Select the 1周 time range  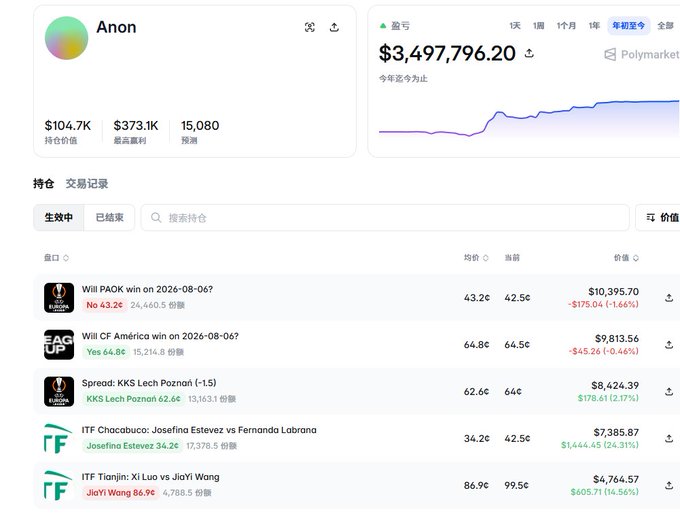538,26
